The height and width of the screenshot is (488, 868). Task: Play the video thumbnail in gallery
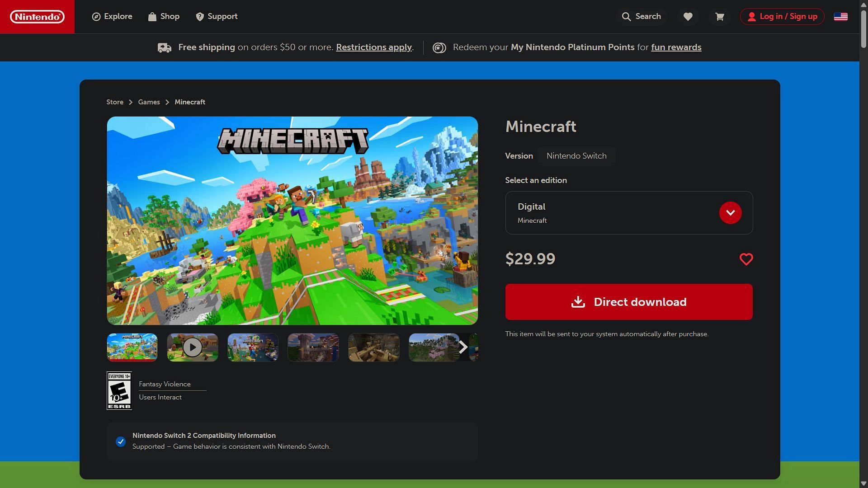pos(193,347)
